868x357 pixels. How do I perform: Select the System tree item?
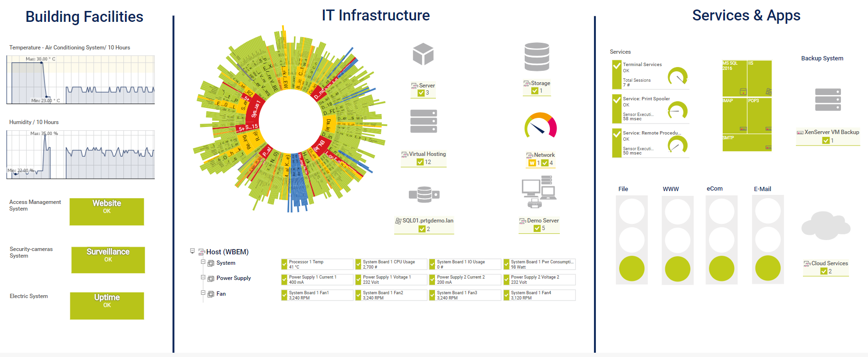(x=226, y=263)
